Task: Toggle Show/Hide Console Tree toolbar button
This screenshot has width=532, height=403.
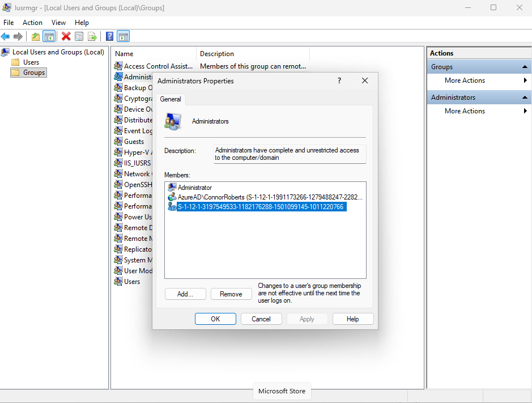Action: tap(49, 37)
